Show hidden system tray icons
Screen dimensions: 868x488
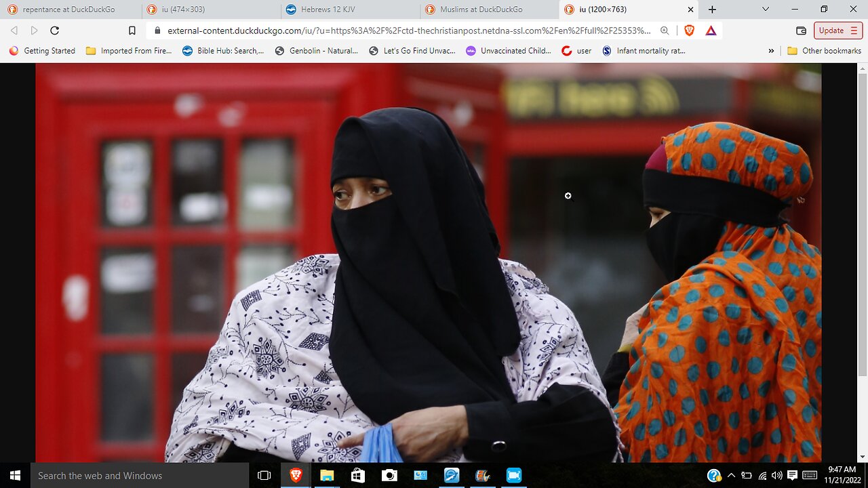732,475
